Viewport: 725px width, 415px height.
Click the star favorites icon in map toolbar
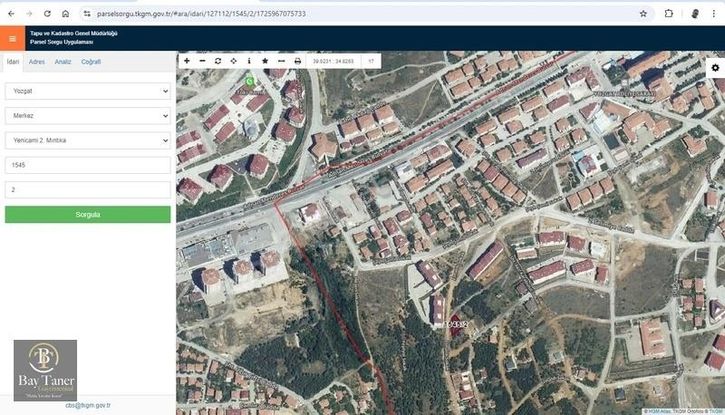265,61
